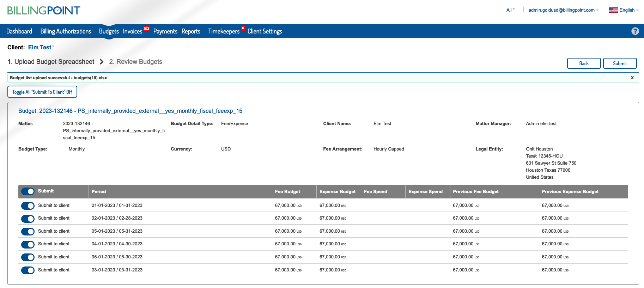Open the Elm Test client selector
The width and height of the screenshot is (644, 288).
click(x=41, y=47)
